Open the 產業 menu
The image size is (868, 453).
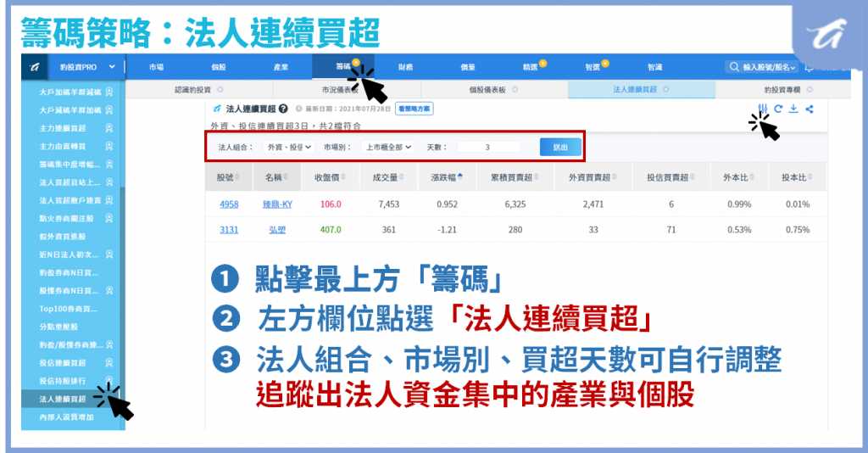(x=281, y=67)
